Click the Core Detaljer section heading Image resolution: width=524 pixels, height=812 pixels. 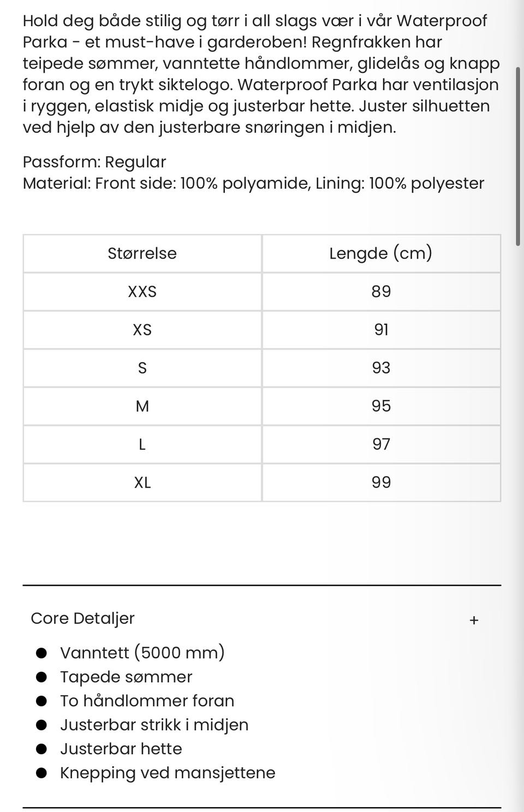82,618
